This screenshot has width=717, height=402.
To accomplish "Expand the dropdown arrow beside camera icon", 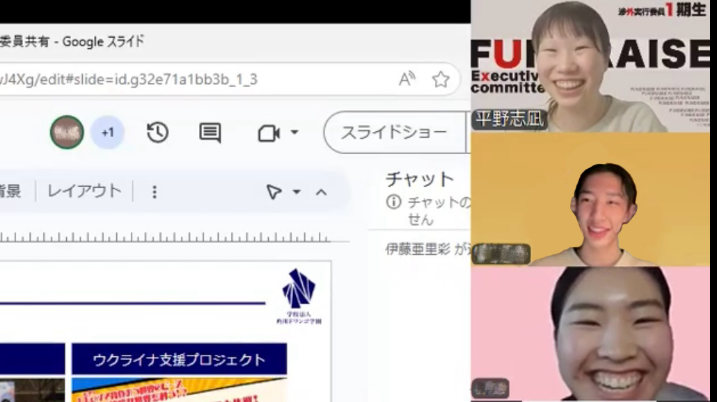I will coord(294,133).
